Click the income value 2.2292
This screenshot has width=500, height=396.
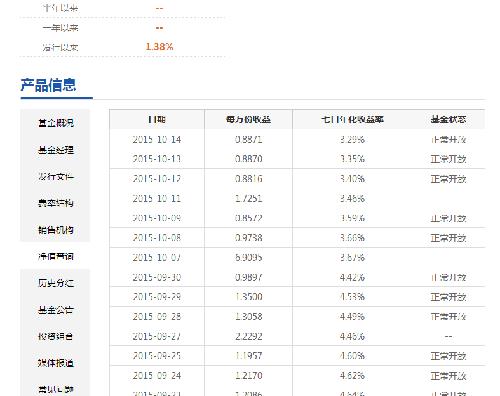[248, 336]
